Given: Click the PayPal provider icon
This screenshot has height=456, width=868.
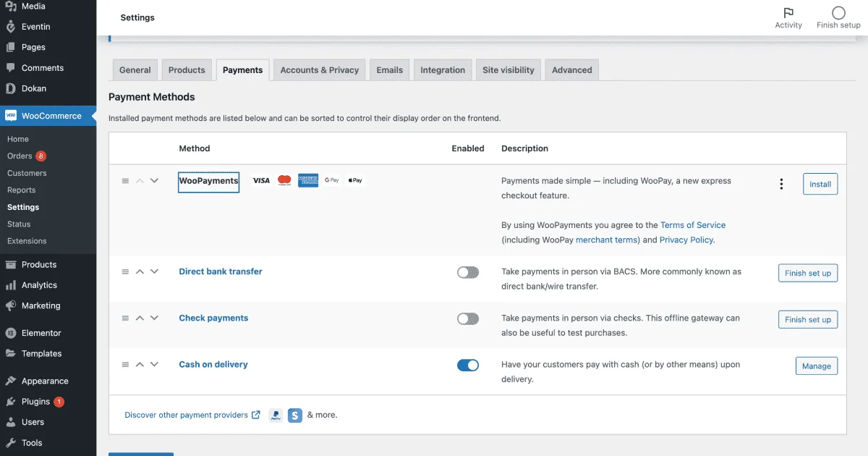Looking at the screenshot, I should tap(276, 415).
